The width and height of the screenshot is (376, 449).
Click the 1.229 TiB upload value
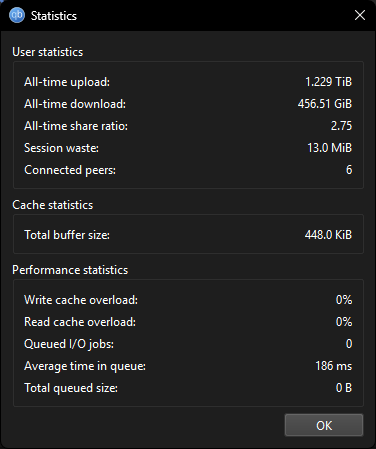pyautogui.click(x=328, y=82)
